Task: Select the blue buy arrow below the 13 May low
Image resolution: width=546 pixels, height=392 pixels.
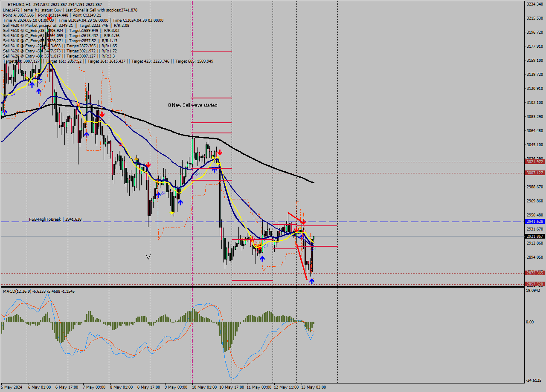Action: coord(312,281)
